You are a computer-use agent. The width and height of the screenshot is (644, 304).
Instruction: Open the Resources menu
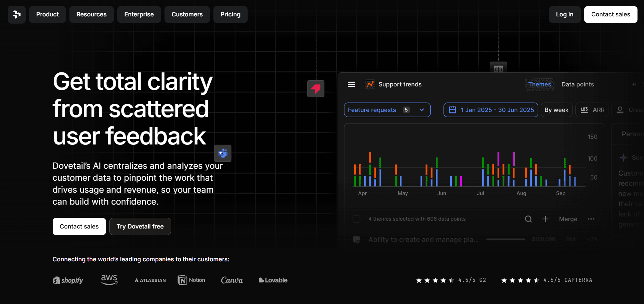(91, 14)
